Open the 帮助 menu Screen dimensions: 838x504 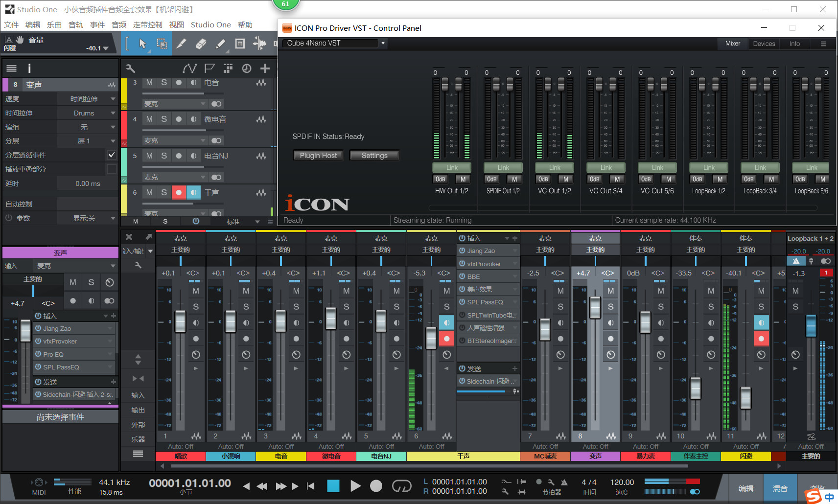[245, 24]
